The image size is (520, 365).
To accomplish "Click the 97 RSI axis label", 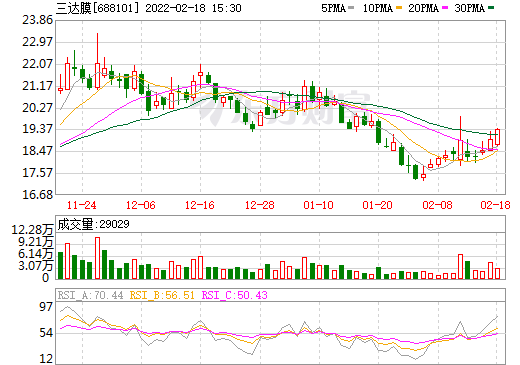I will point(46,307).
